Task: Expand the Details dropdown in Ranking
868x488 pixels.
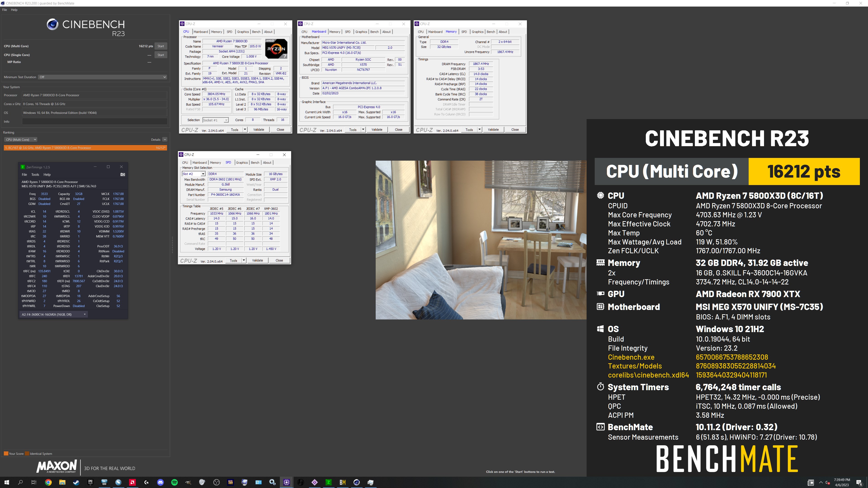Action: tap(164, 139)
